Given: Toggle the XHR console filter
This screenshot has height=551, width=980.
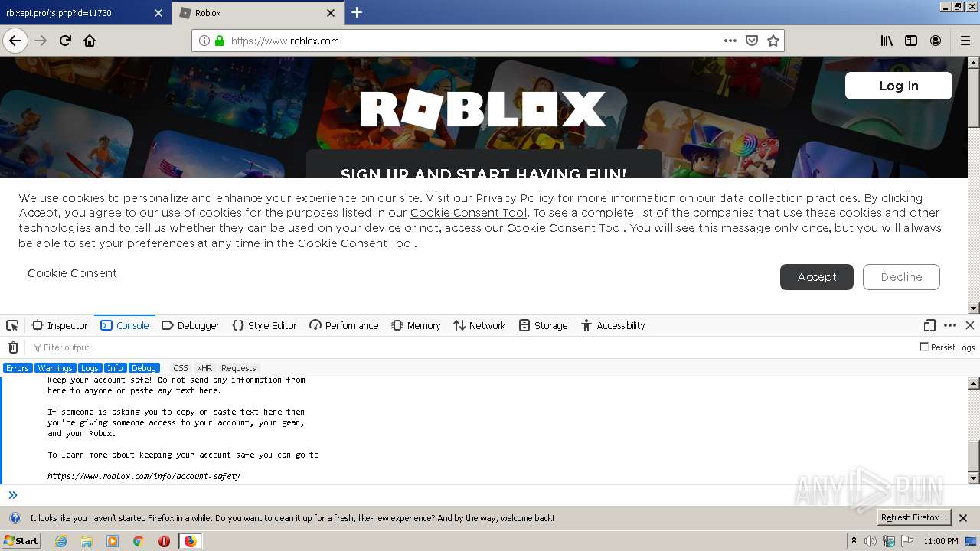Looking at the screenshot, I should (x=204, y=368).
